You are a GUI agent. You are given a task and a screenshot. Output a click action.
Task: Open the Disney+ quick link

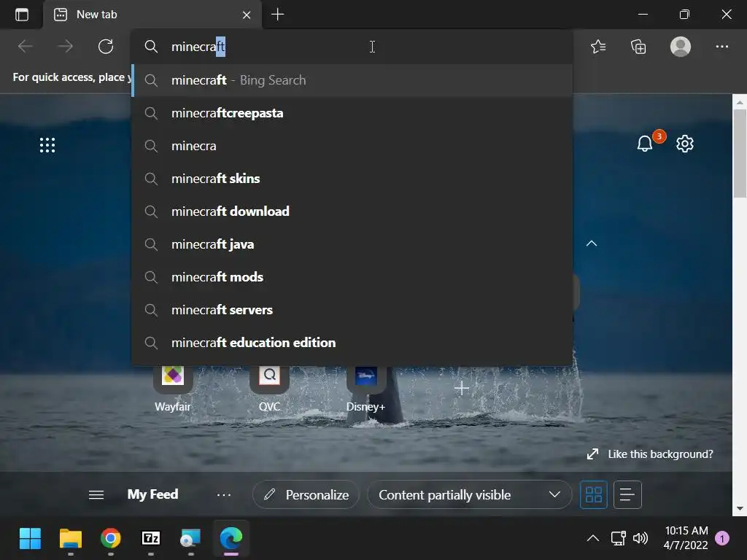365,388
